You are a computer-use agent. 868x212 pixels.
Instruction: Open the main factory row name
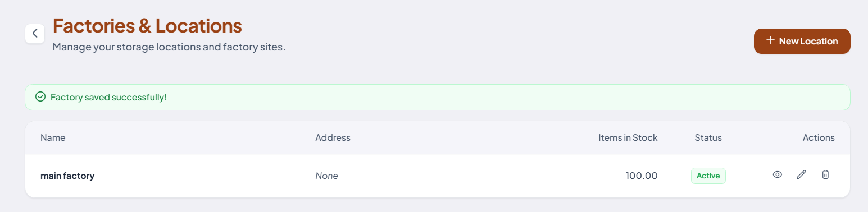coord(67,176)
